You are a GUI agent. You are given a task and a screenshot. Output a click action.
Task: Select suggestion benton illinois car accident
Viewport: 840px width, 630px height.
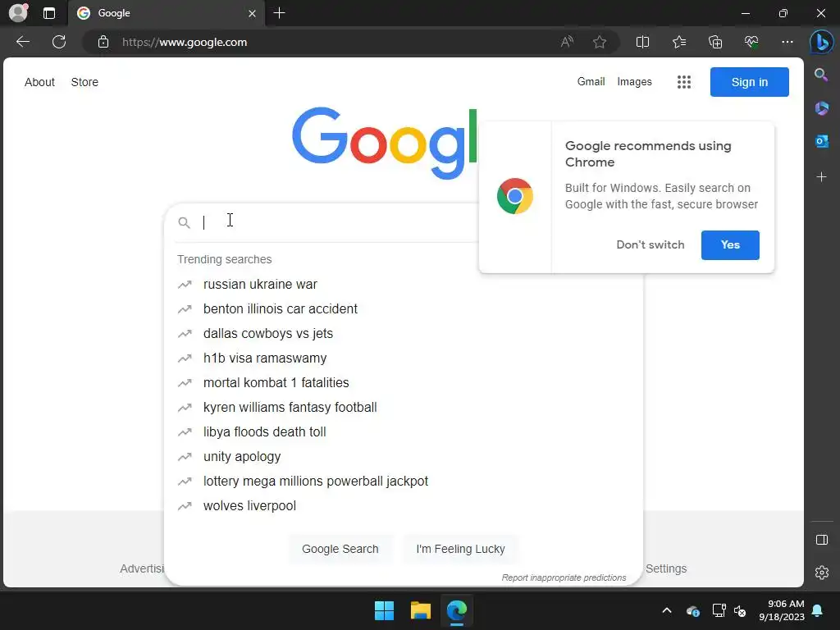(x=404, y=309)
